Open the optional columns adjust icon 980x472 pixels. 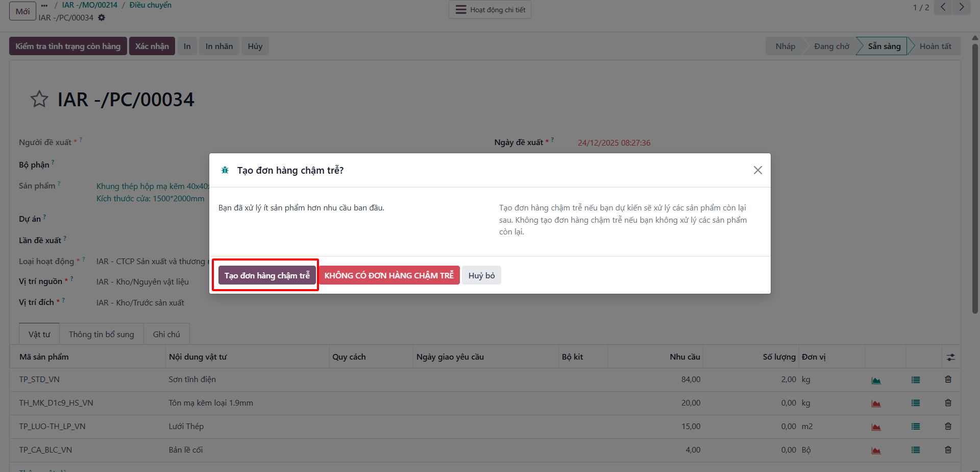(950, 357)
